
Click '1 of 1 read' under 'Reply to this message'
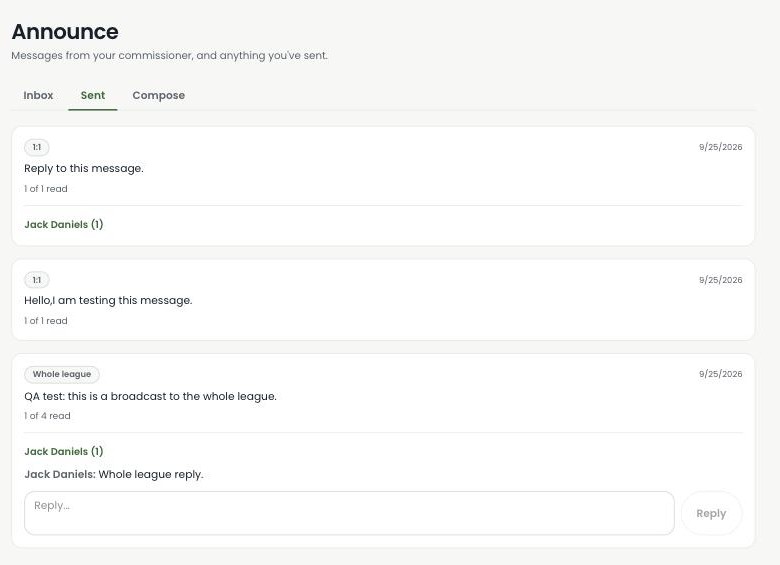coord(46,188)
